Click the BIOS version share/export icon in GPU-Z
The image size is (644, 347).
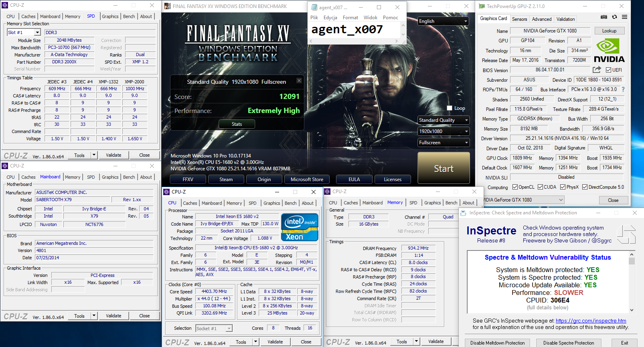tap(597, 70)
